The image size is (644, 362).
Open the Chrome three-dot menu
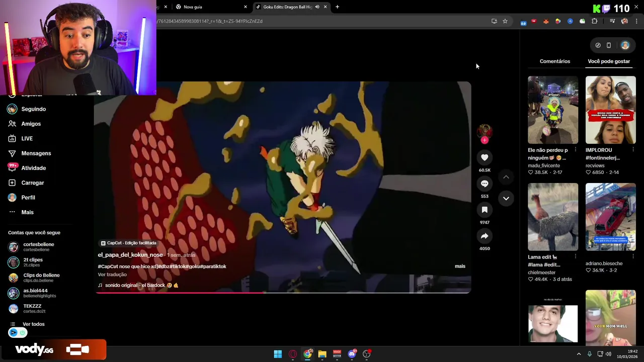pyautogui.click(x=636, y=21)
